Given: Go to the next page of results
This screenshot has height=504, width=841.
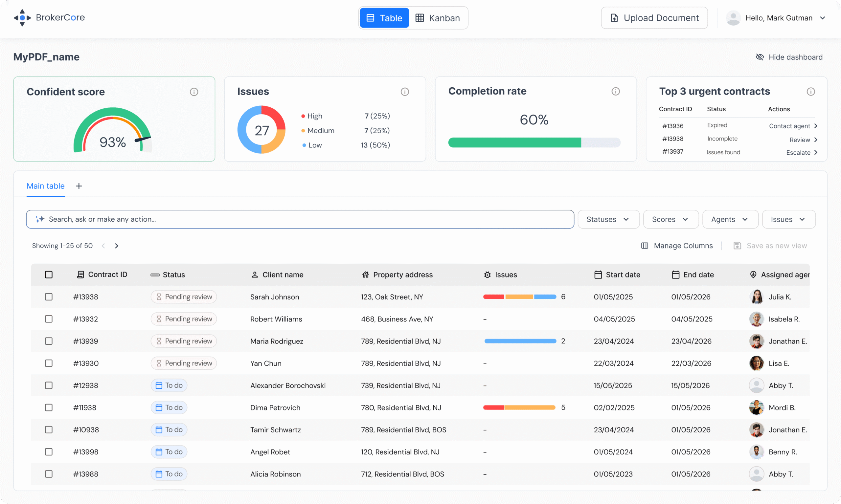Looking at the screenshot, I should pyautogui.click(x=117, y=246).
